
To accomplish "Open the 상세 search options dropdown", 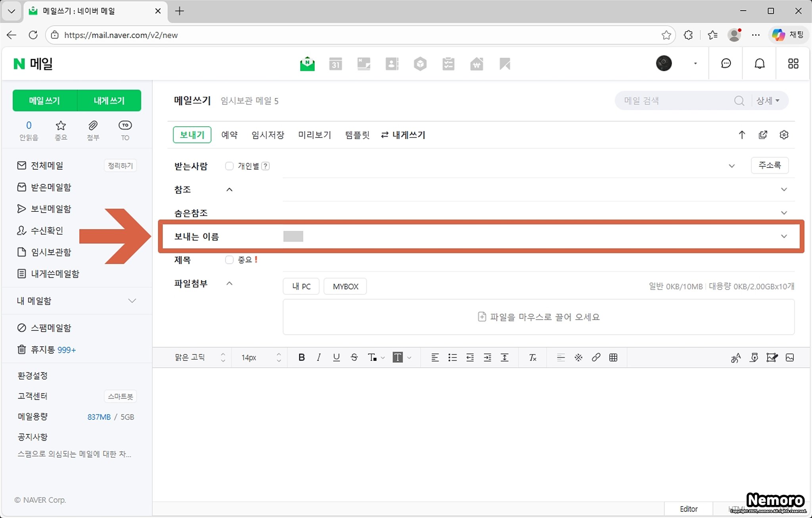I will pyautogui.click(x=768, y=101).
